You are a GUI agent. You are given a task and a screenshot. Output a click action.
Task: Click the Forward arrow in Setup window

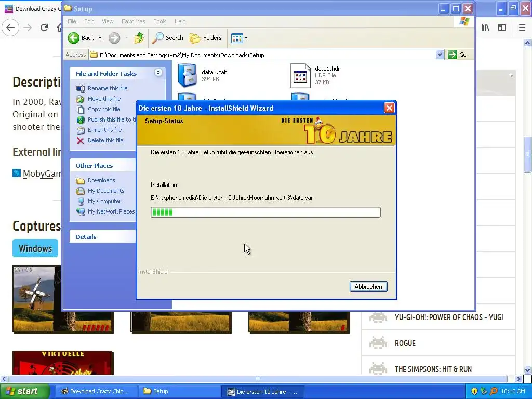(114, 38)
